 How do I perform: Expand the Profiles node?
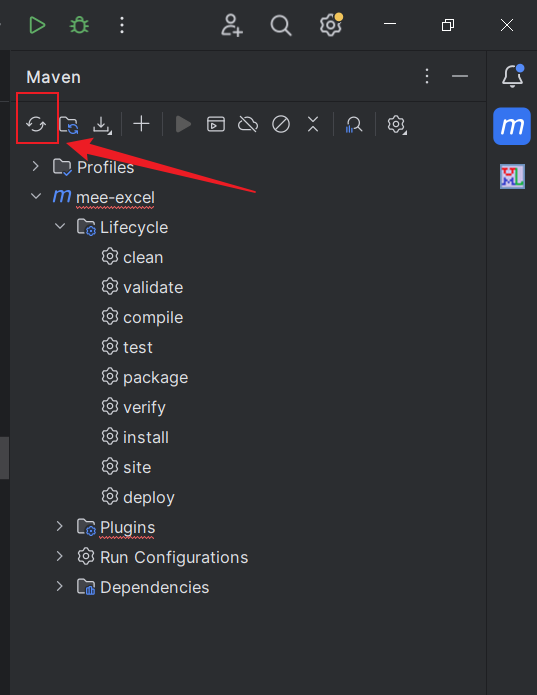35,167
